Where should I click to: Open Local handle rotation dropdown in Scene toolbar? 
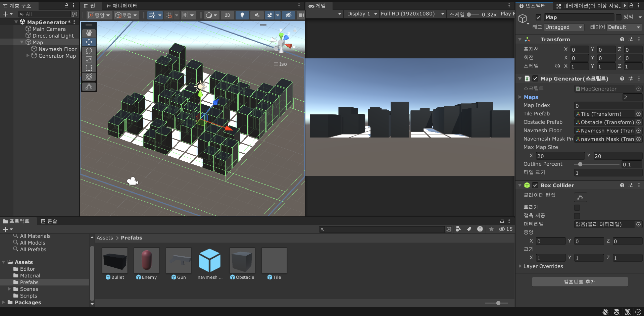point(126,15)
